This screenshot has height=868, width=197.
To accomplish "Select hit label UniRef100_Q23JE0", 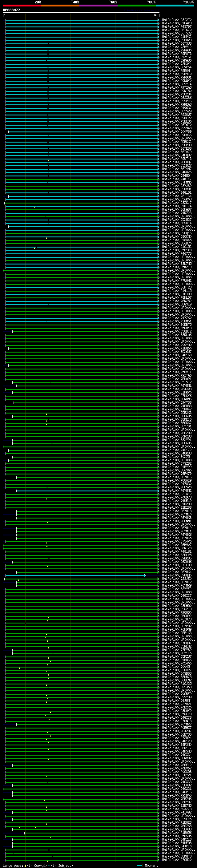I will pyautogui.click(x=177, y=579).
